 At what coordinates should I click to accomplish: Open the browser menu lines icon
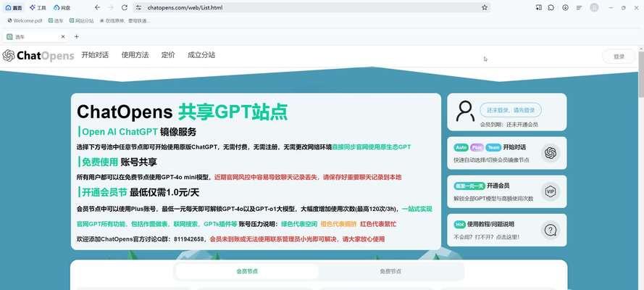[x=579, y=7]
